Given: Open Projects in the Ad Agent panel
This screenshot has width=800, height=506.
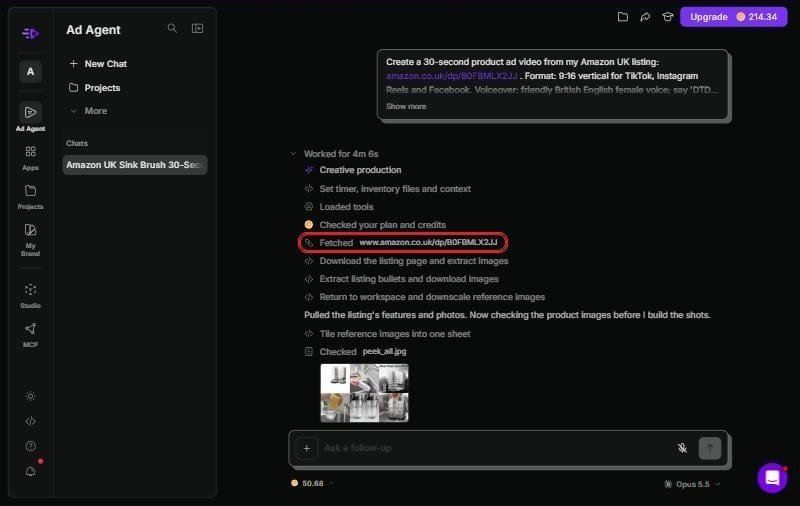Looking at the screenshot, I should coord(95,88).
